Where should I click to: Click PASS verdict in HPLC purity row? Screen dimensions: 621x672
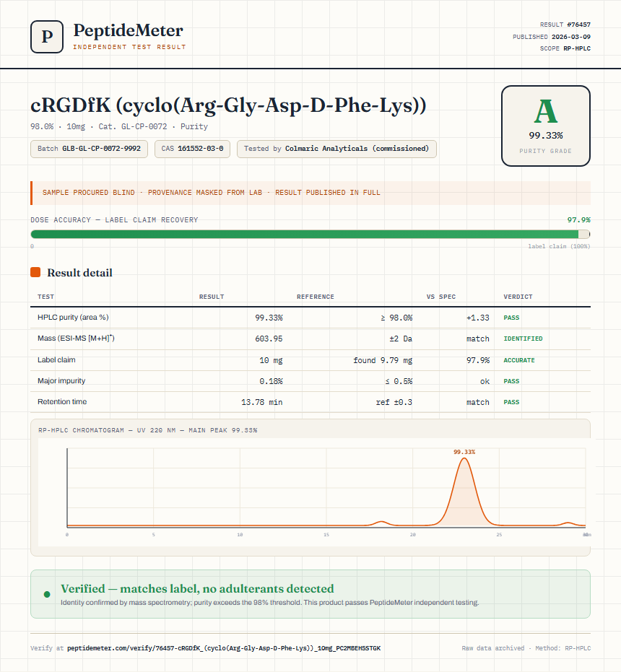[511, 318]
